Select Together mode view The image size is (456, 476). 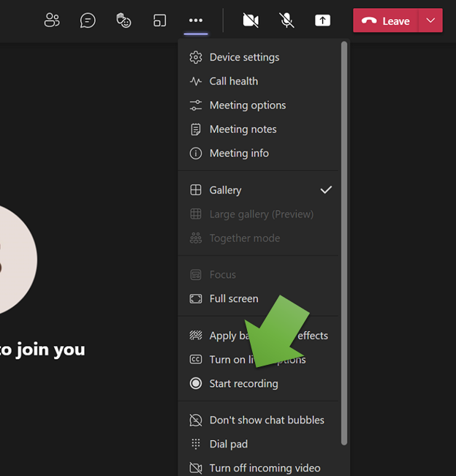click(x=259, y=238)
